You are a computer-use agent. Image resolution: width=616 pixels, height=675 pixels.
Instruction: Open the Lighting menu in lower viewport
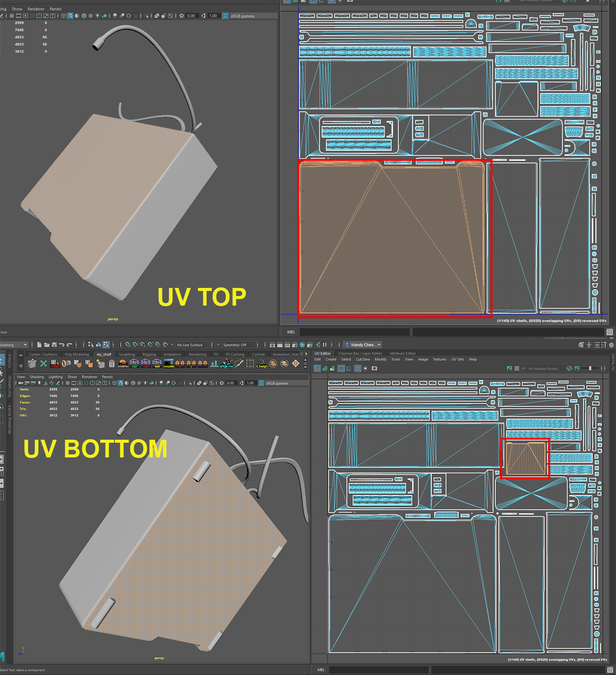tap(56, 376)
